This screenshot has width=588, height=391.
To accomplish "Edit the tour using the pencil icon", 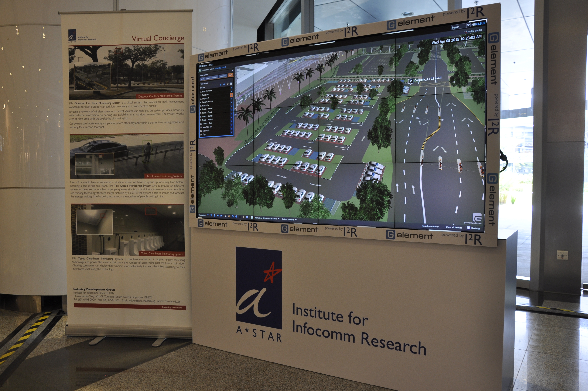I will (228, 84).
